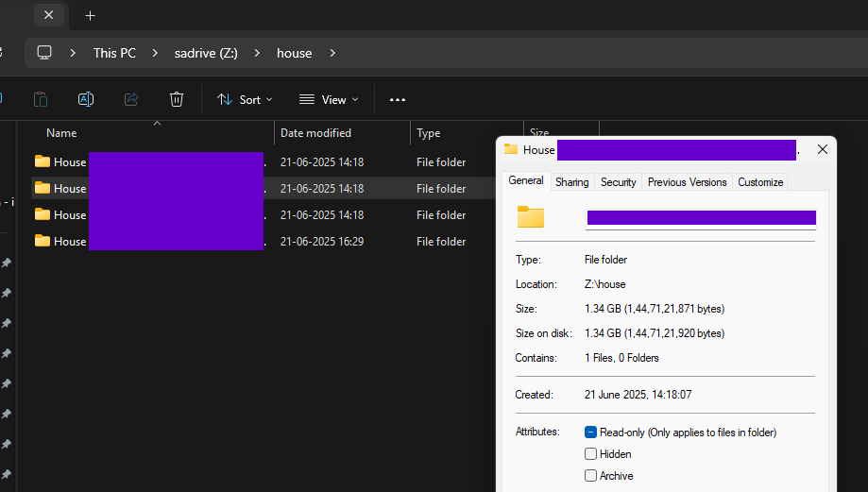Enable the Hidden attribute checkbox
Image resolution: width=868 pixels, height=492 pixels.
(x=590, y=454)
